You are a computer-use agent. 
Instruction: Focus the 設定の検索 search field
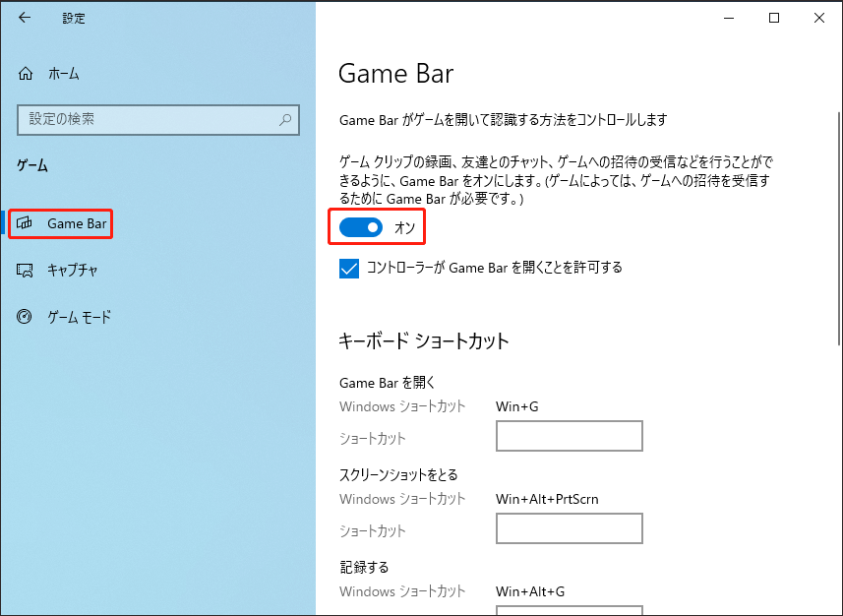tap(158, 119)
